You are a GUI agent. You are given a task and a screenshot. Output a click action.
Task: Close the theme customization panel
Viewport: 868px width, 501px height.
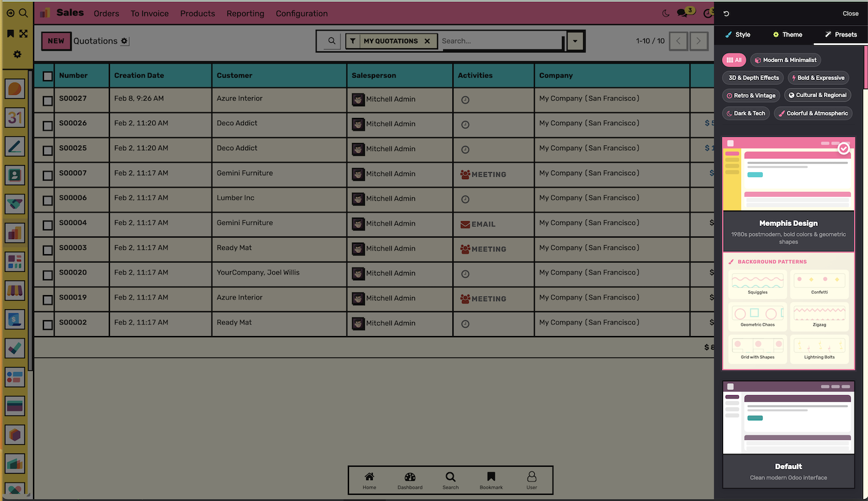(850, 13)
